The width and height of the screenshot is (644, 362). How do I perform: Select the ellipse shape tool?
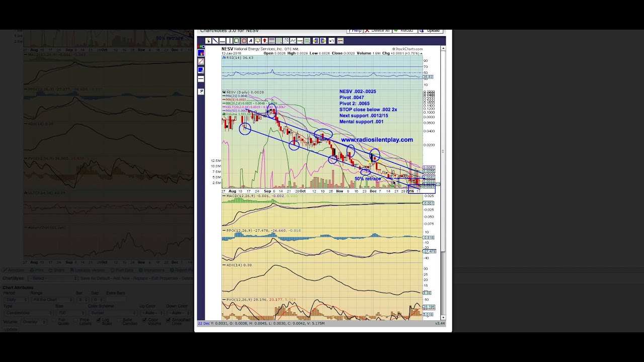pyautogui.click(x=244, y=41)
